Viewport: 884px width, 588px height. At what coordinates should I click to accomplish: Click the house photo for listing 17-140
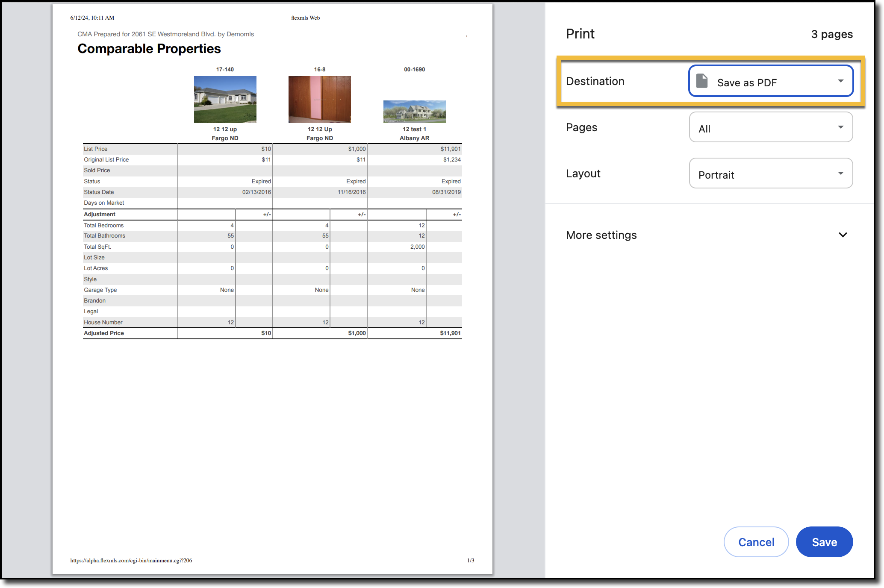click(225, 99)
